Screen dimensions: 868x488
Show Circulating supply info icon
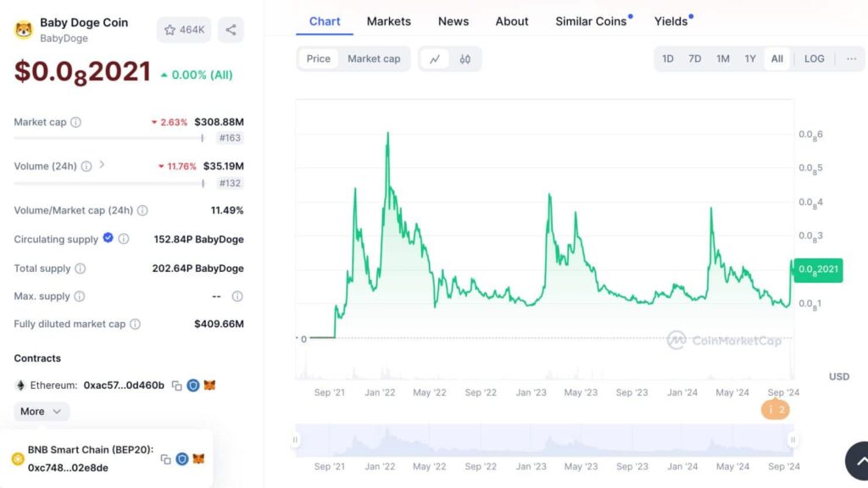tap(124, 239)
